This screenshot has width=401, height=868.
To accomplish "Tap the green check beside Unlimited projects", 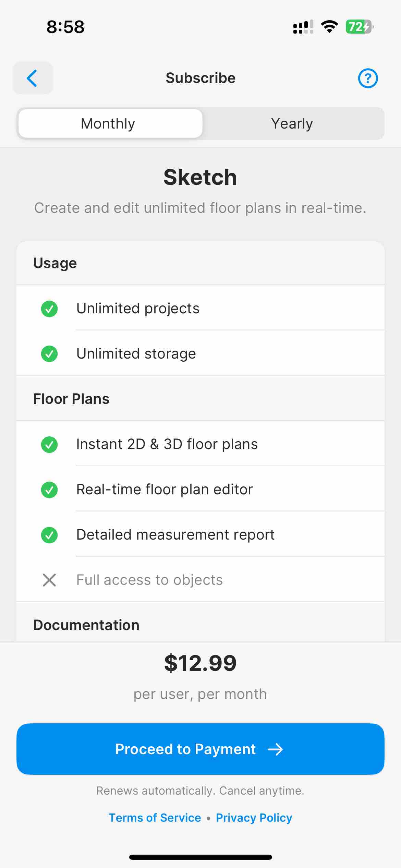I will coord(49,309).
